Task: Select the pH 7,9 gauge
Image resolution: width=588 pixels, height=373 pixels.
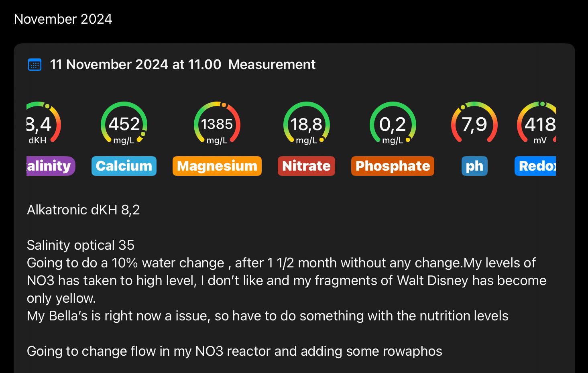Action: (474, 124)
